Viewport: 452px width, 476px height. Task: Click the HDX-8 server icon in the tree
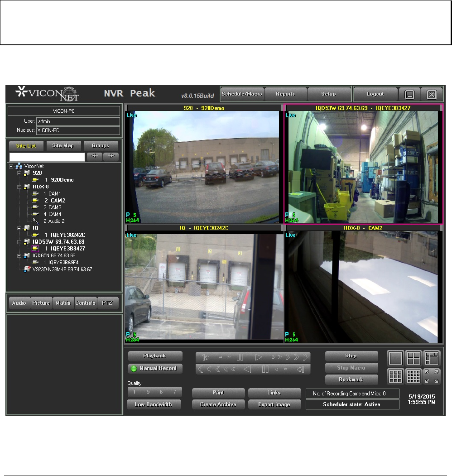coord(27,187)
